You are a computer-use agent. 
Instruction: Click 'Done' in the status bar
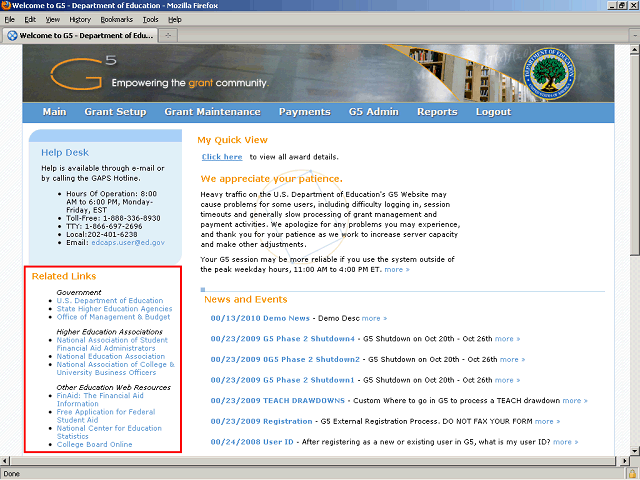[11, 474]
